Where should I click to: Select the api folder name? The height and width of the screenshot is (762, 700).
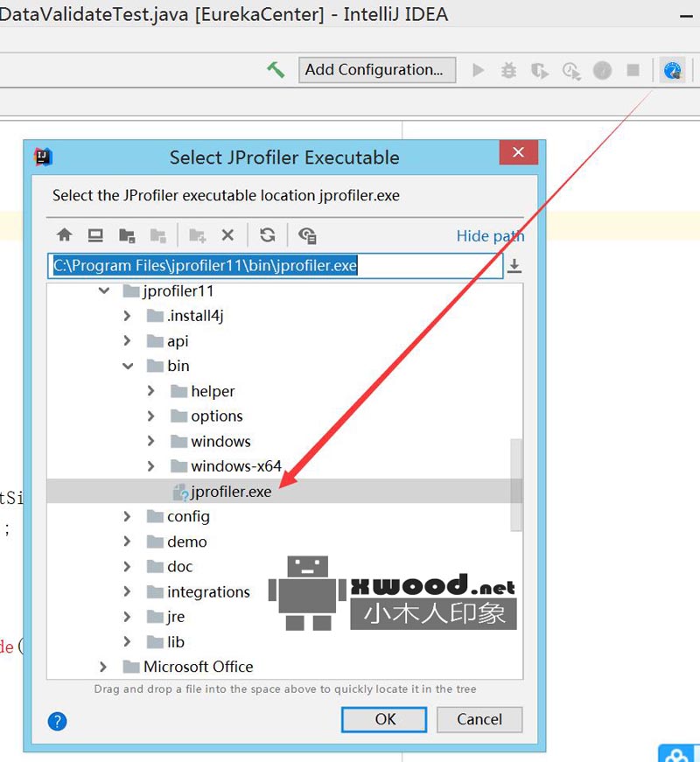tap(178, 341)
